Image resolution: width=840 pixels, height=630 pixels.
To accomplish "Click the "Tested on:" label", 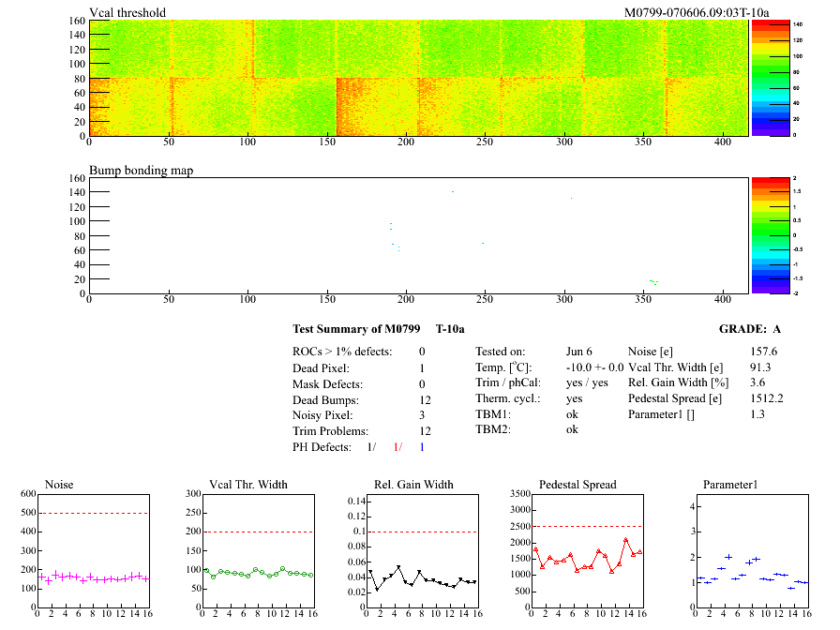I will 501,351.
